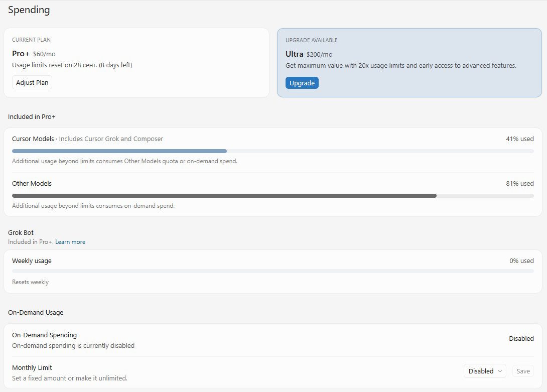Select the Pro+ plan name
Image resolution: width=547 pixels, height=392 pixels.
click(x=21, y=54)
